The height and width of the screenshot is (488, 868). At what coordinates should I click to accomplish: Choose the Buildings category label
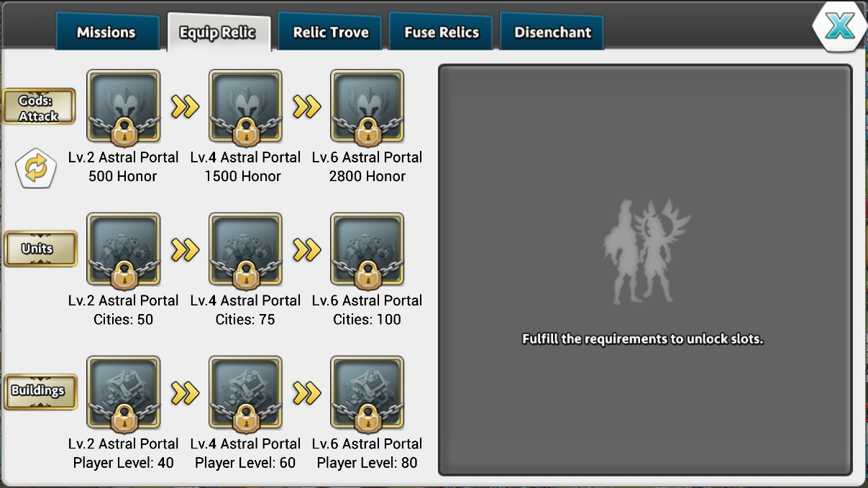[x=39, y=391]
